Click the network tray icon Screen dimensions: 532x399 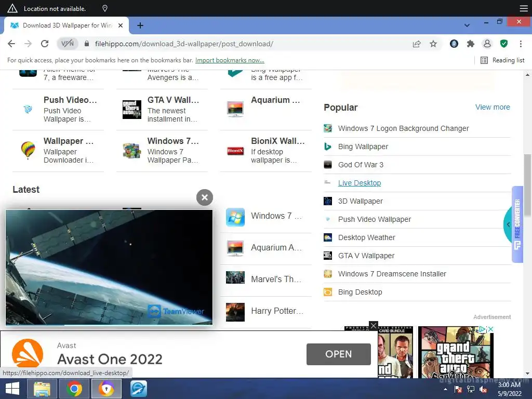[x=471, y=390]
